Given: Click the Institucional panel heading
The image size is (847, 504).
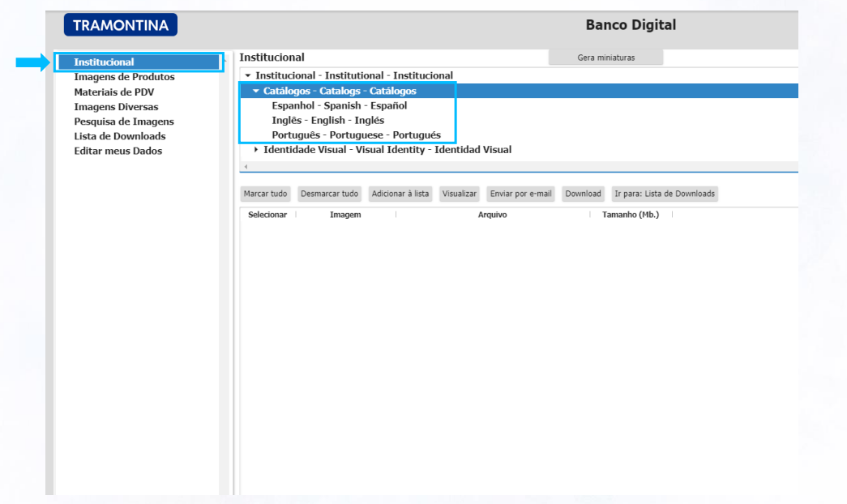Looking at the screenshot, I should click(x=272, y=58).
